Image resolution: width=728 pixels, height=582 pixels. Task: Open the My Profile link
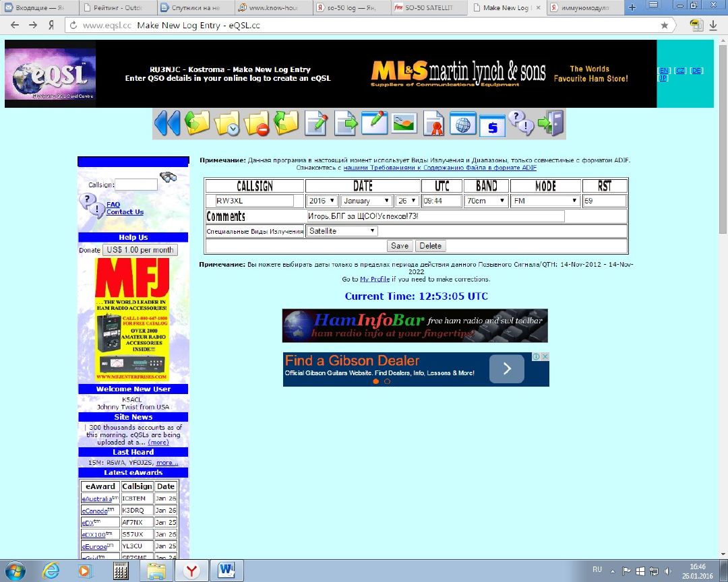(375, 279)
